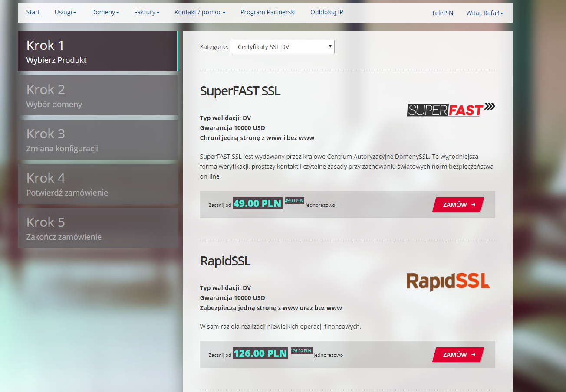The height and width of the screenshot is (392, 566).
Task: Open the Witaj, Rafał! account menu
Action: pos(484,13)
